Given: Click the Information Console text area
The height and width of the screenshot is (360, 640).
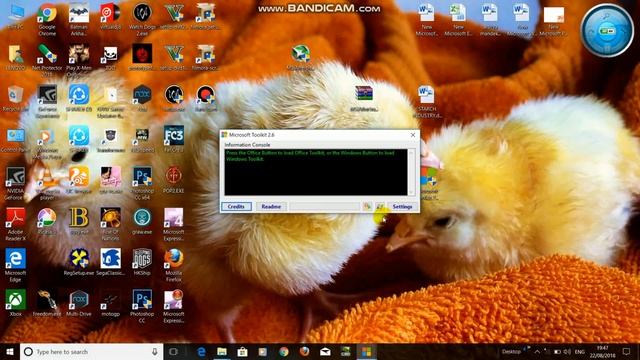Looking at the screenshot, I should [x=316, y=172].
